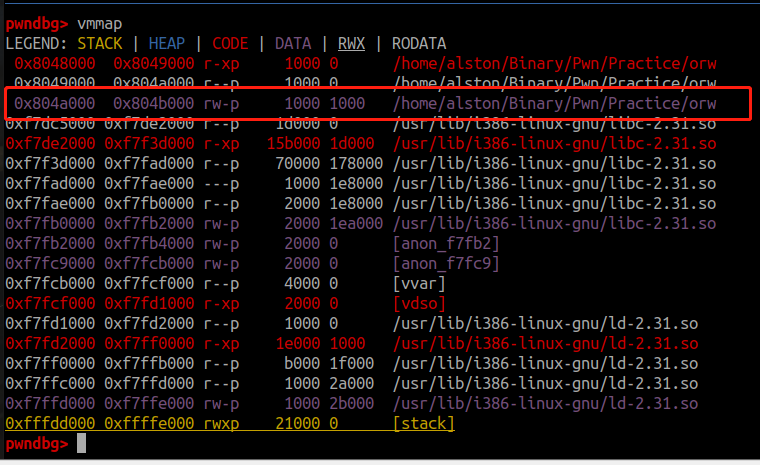Click the [anon_f7fb2] entry
The height and width of the screenshot is (465, 760).
(446, 243)
